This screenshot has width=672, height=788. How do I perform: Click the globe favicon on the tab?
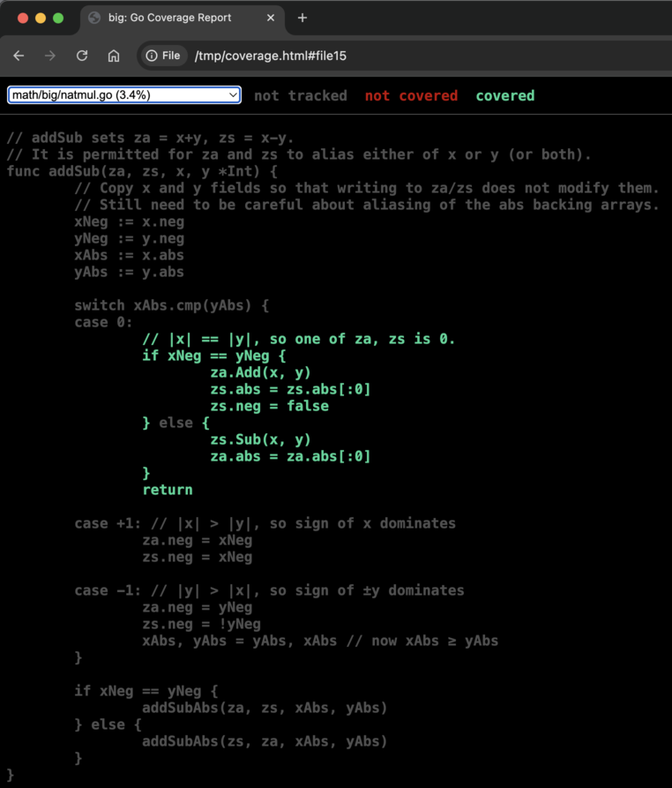[93, 18]
